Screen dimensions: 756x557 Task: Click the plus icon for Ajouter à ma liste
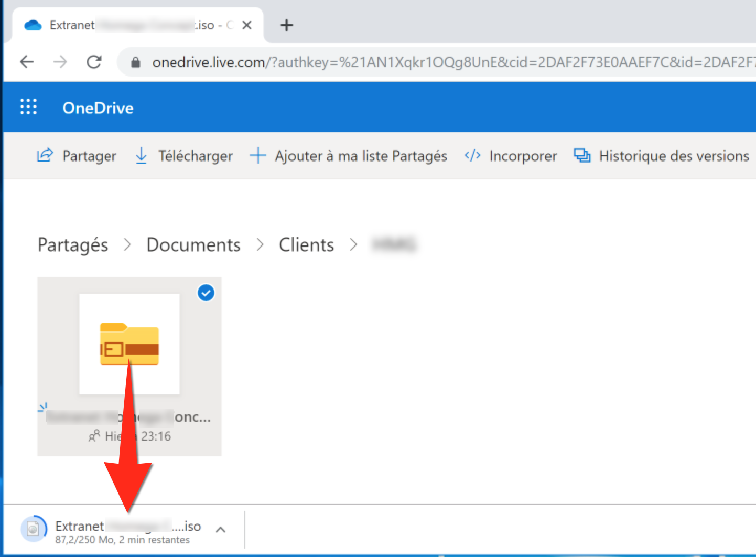(257, 156)
